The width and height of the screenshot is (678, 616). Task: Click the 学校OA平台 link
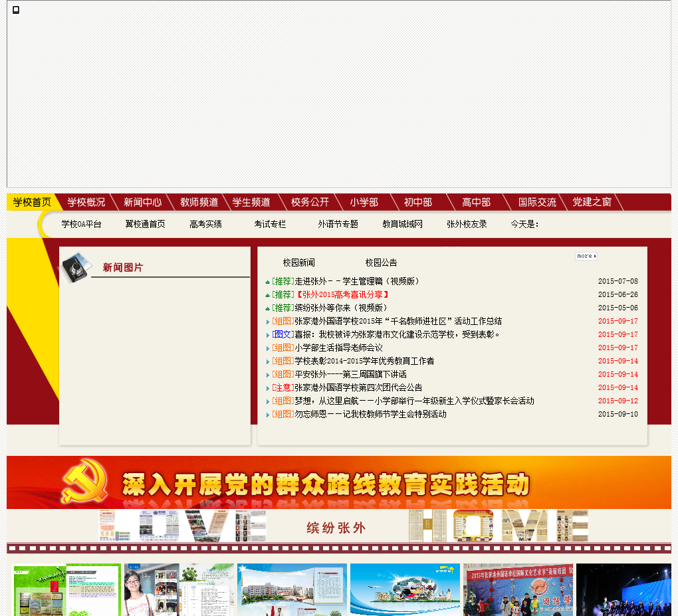pos(81,224)
